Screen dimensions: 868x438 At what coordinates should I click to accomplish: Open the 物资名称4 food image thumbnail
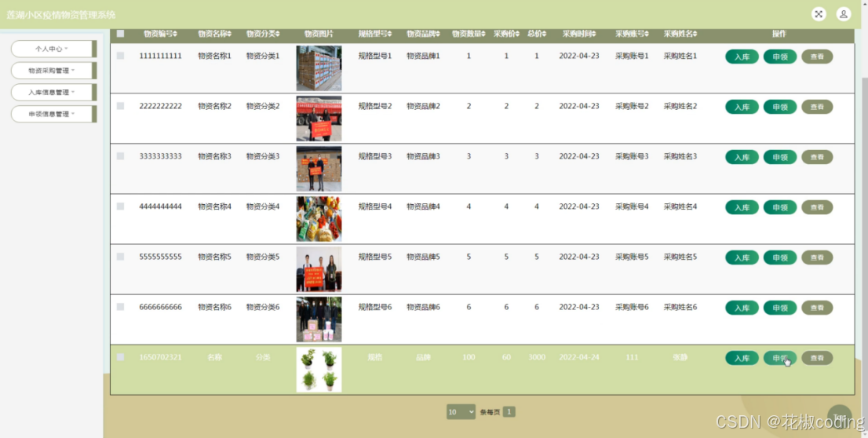point(319,219)
